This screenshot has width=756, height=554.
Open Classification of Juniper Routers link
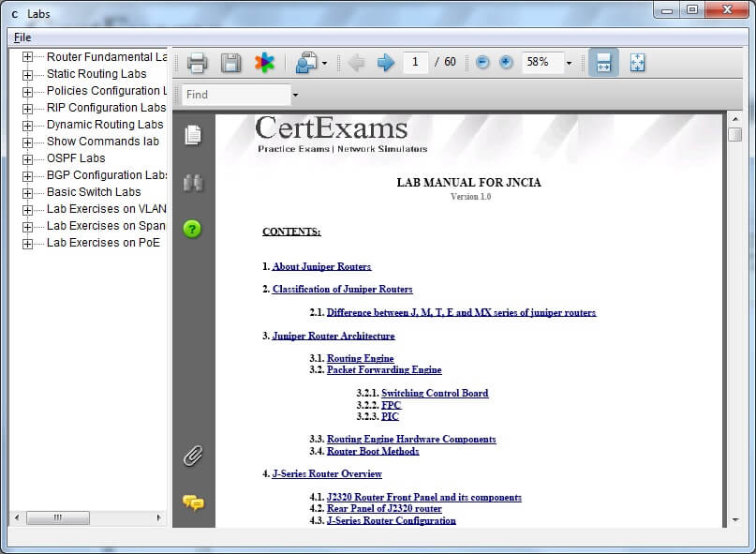[342, 289]
